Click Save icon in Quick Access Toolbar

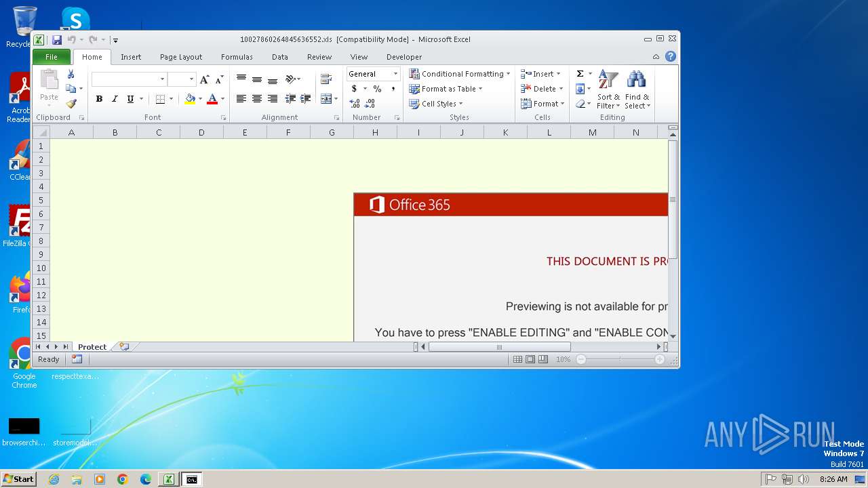57,40
